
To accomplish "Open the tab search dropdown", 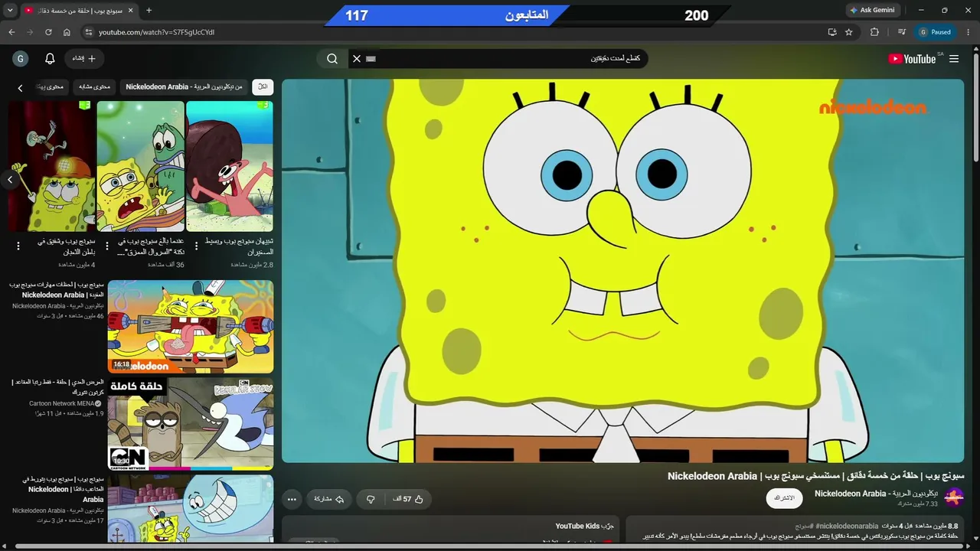I will (10, 10).
